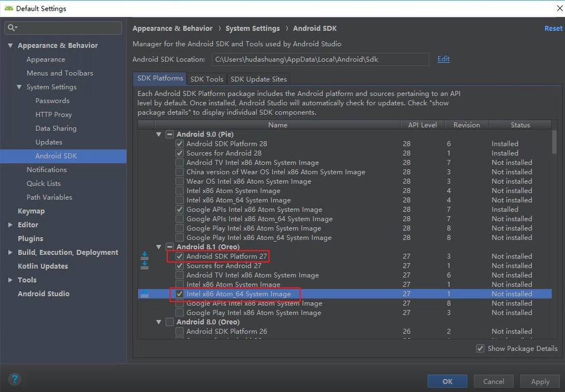The image size is (565, 392).
Task: Uncheck Android SDK Platform 27
Action: click(180, 256)
